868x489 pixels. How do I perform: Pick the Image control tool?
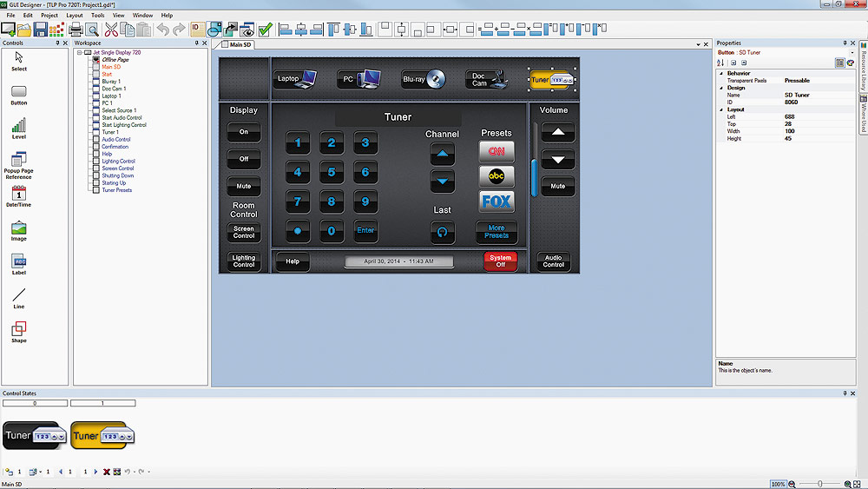coord(19,231)
